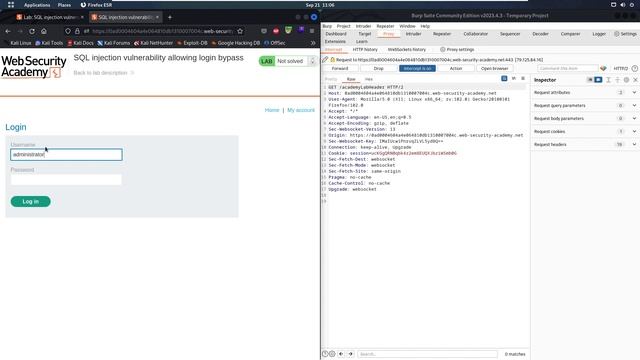Open the Burp Window menu
The height and width of the screenshot is (360, 640).
[x=407, y=26]
